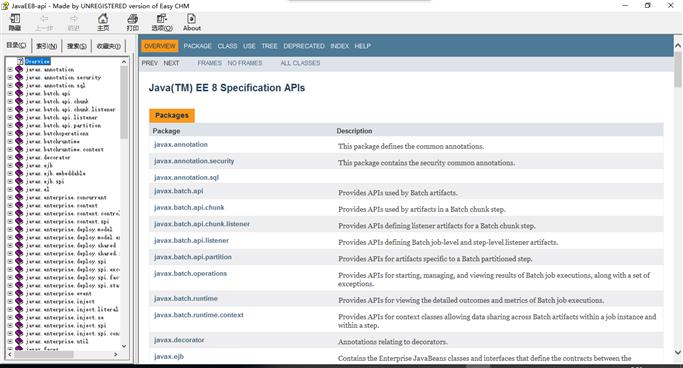Screen dimensions: 683x368
Task: Click book icon beside javax.enterprise.inject.se
Action: click(x=19, y=317)
